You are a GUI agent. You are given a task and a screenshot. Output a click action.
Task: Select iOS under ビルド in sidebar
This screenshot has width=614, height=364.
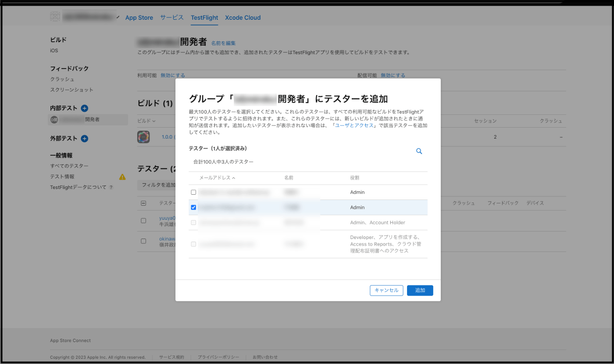54,50
